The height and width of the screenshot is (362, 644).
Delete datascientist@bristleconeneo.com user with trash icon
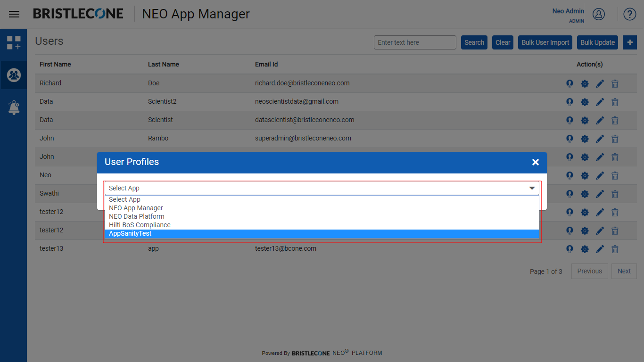[x=615, y=120]
